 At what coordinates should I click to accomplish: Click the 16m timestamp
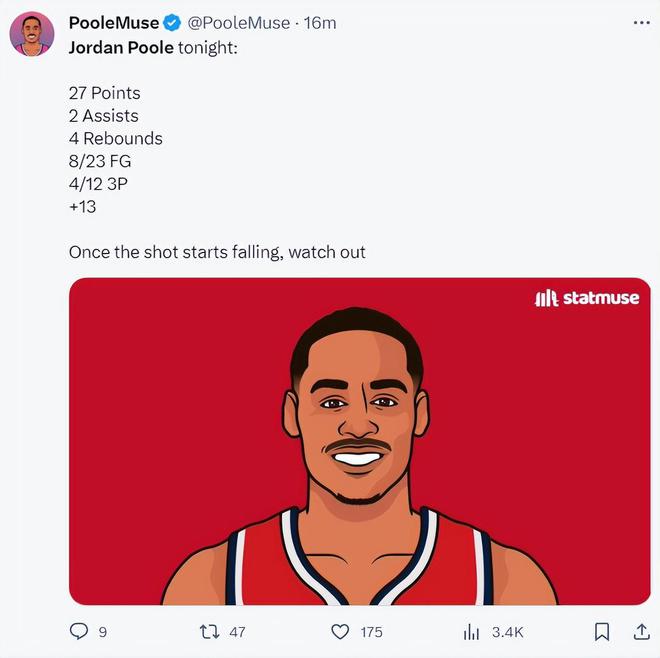pyautogui.click(x=320, y=22)
